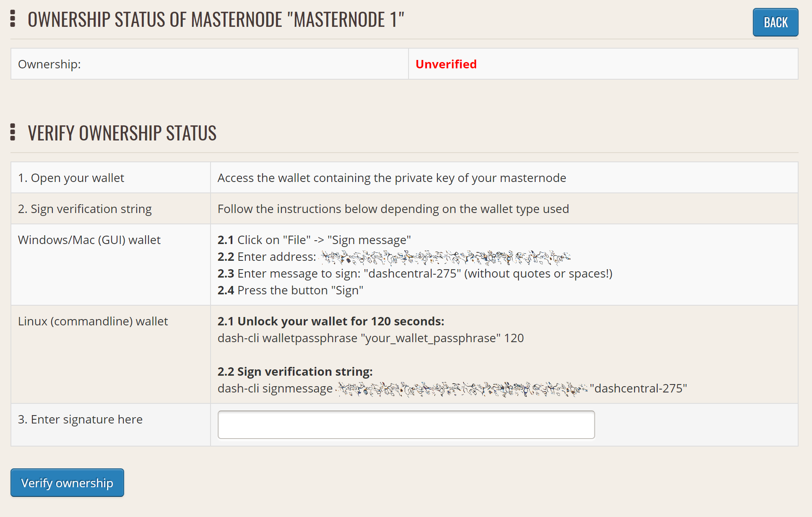This screenshot has height=517, width=812.
Task: Focus the signature input field
Action: 406,425
